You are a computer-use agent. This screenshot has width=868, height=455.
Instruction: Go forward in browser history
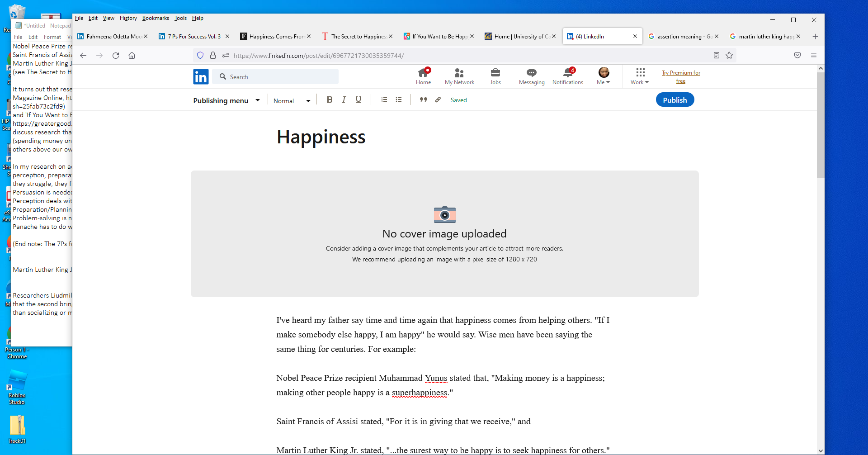(99, 56)
